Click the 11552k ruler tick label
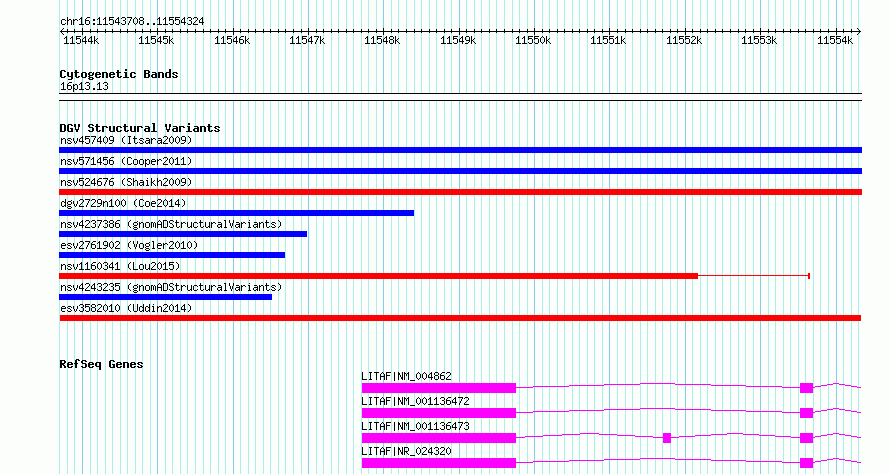The height and width of the screenshot is (474, 890). [684, 40]
